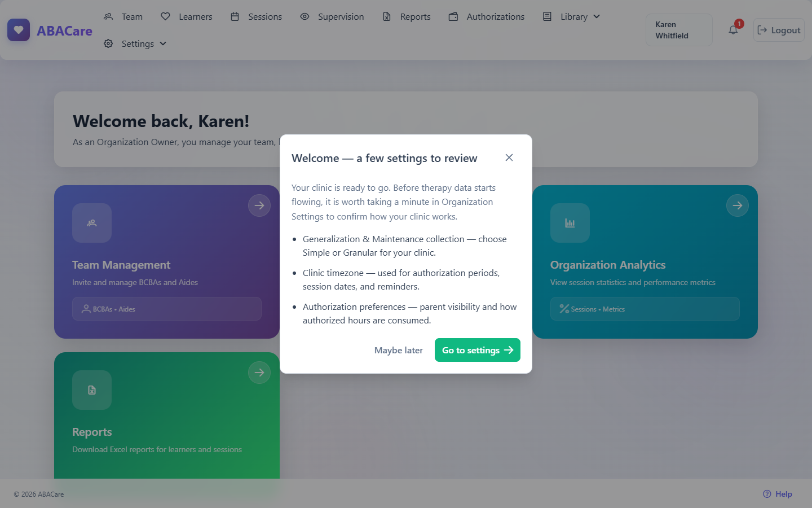
Task: Click the 'Invite and manage BCBAs' text
Action: 135,282
